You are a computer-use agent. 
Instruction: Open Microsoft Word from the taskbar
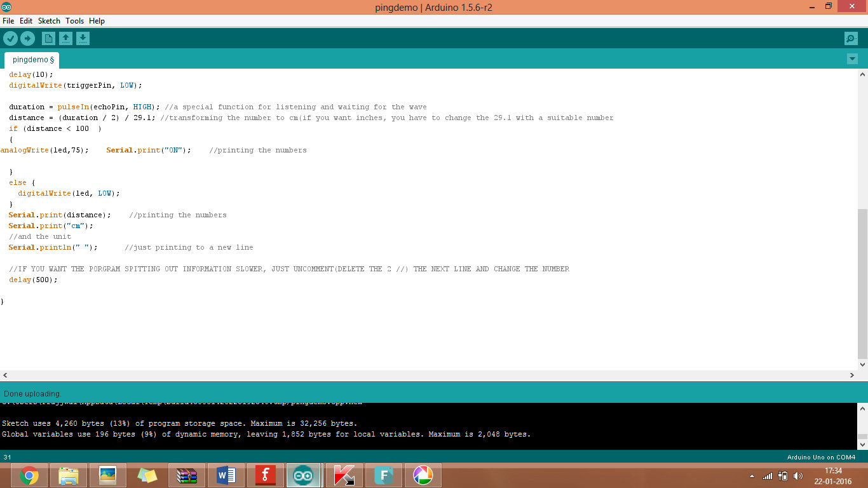226,475
